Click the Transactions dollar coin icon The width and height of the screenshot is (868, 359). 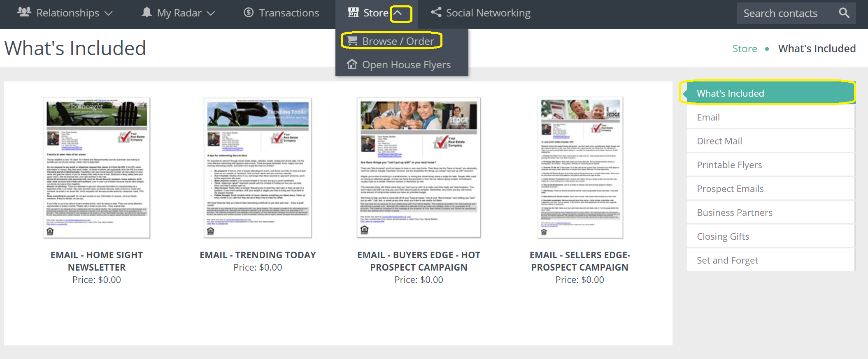(249, 13)
